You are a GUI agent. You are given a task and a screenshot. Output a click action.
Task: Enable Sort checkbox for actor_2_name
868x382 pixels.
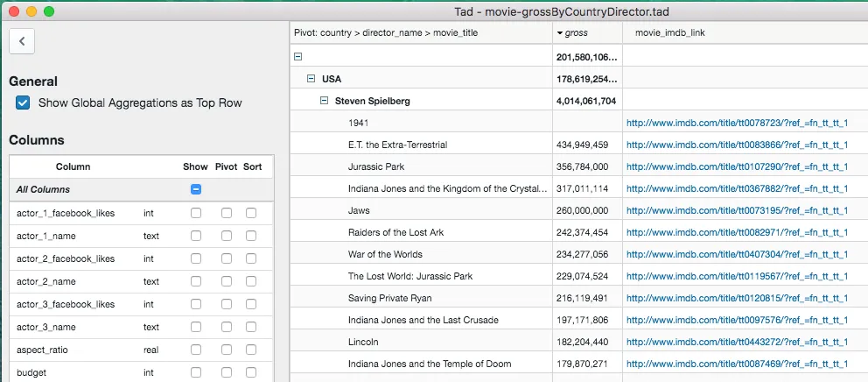coord(251,281)
